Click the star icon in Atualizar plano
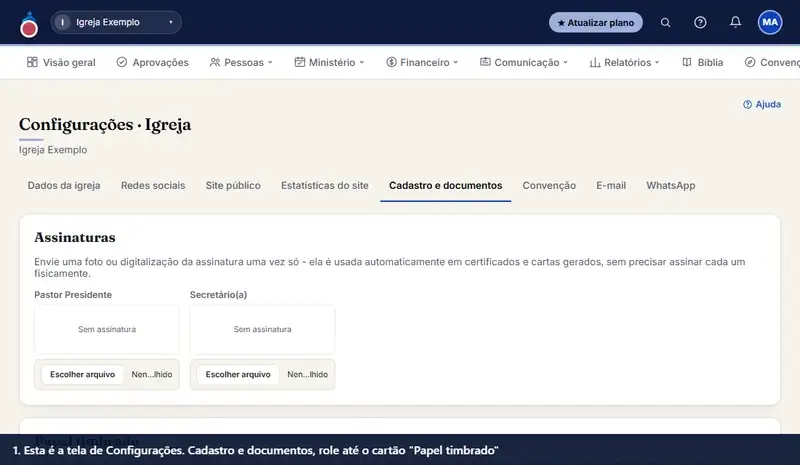The width and height of the screenshot is (800, 465). click(561, 23)
